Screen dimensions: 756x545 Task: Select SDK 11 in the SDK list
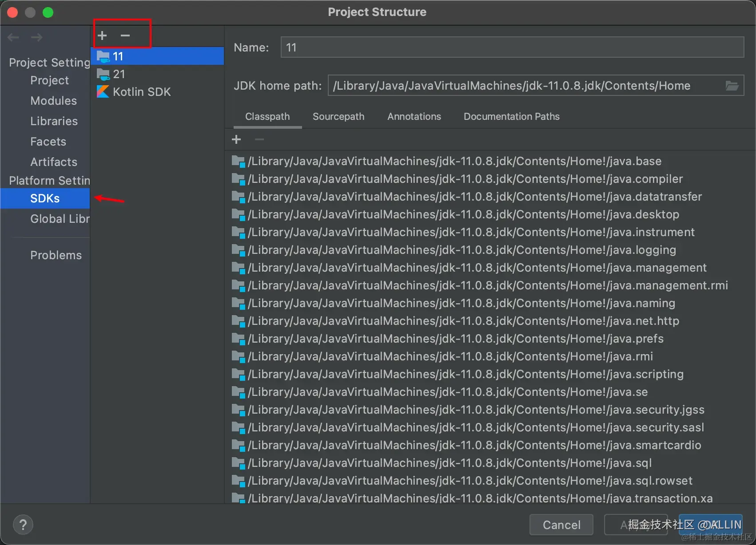pos(157,56)
